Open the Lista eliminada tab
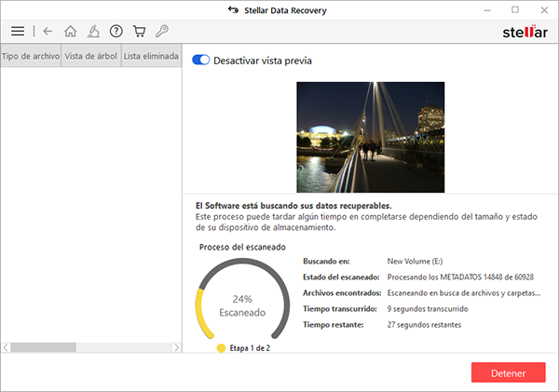 click(151, 56)
